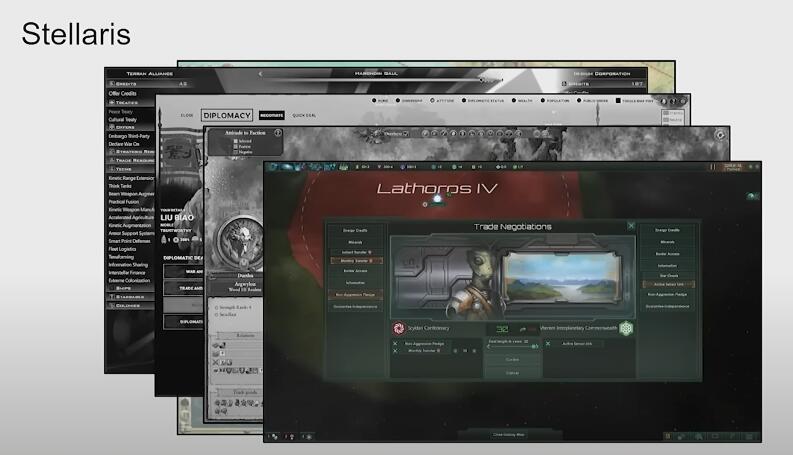Viewport: 793px width, 455px height.
Task: Click Lathoros IV star system marker
Action: [x=437, y=199]
